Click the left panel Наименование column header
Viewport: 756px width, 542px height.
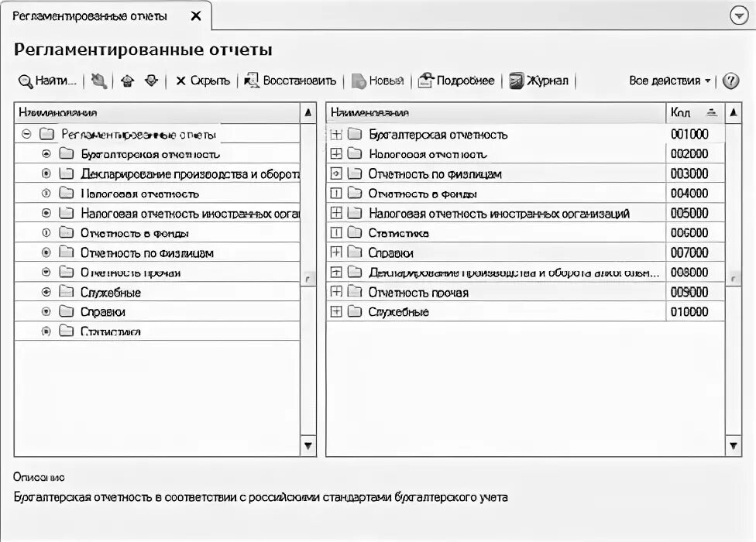coord(156,113)
